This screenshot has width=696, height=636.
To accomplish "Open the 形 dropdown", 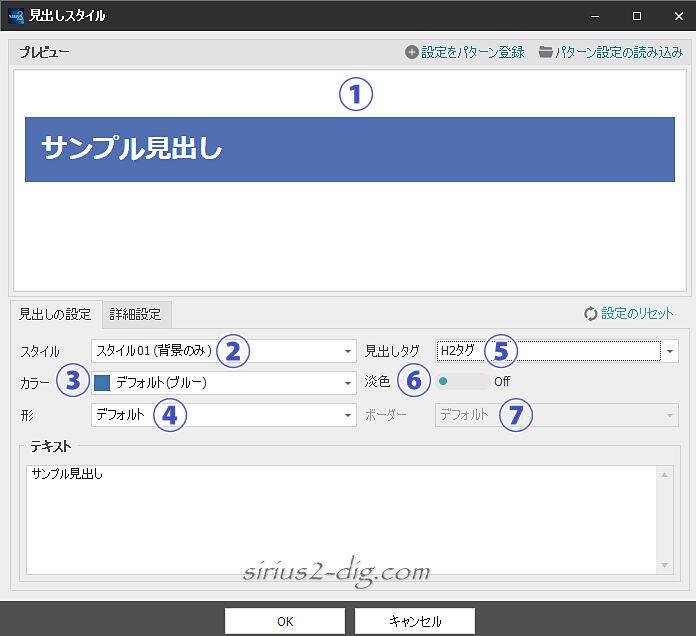I will (x=348, y=414).
